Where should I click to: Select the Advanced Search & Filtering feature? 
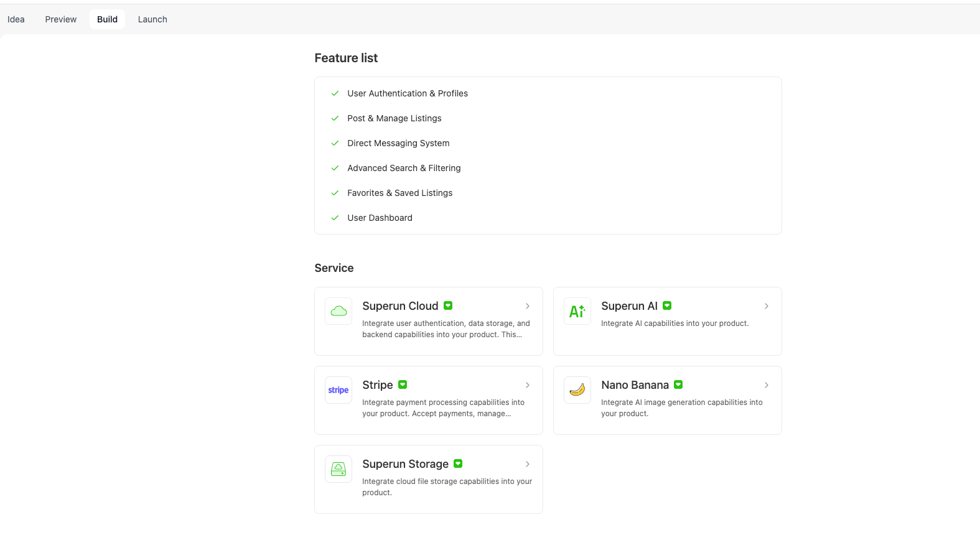pos(404,168)
